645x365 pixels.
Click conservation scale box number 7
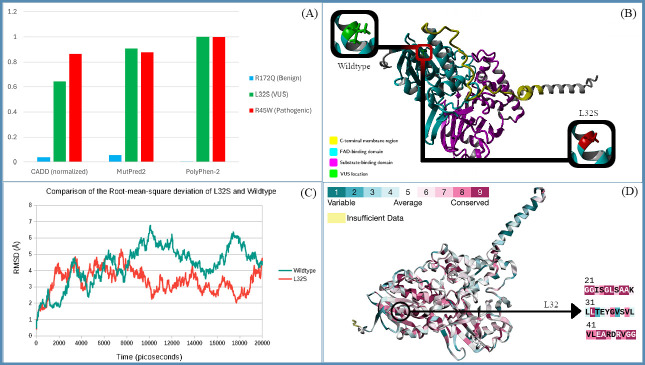click(444, 192)
